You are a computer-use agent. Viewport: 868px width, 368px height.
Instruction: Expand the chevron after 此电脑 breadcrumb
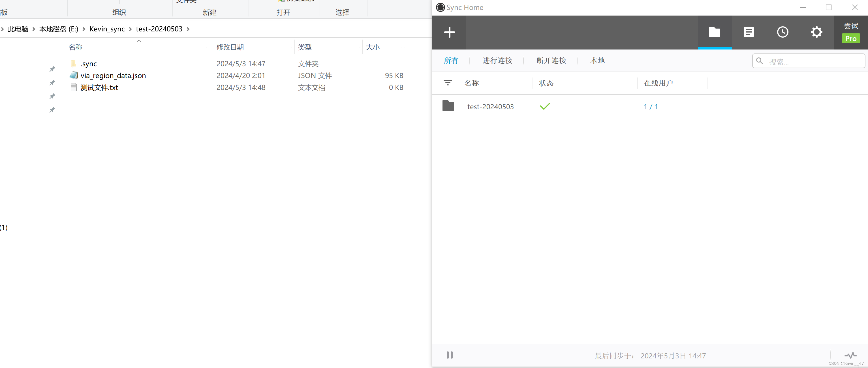pos(34,29)
